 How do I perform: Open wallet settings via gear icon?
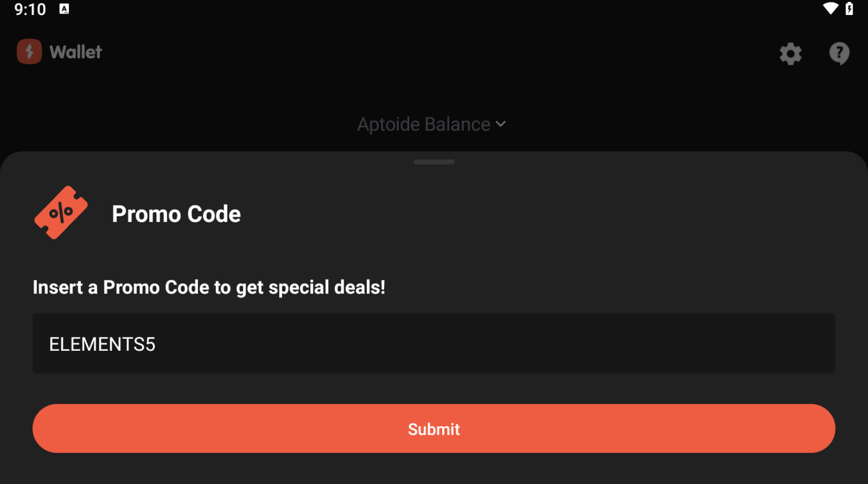pos(790,53)
